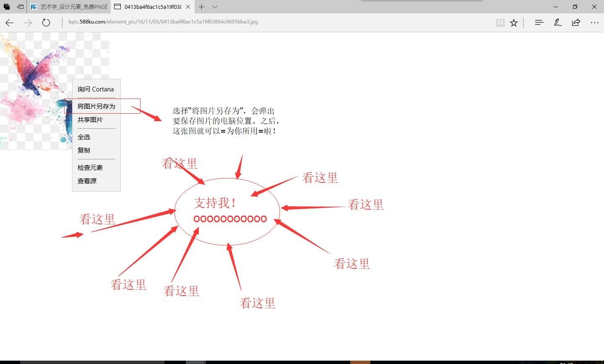604x364 pixels.
Task: Open the Hub panel icon
Action: [539, 23]
